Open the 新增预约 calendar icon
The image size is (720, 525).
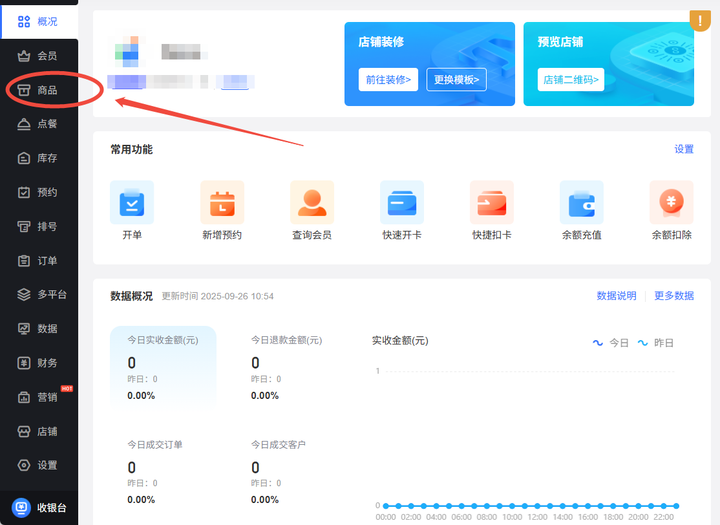[222, 203]
